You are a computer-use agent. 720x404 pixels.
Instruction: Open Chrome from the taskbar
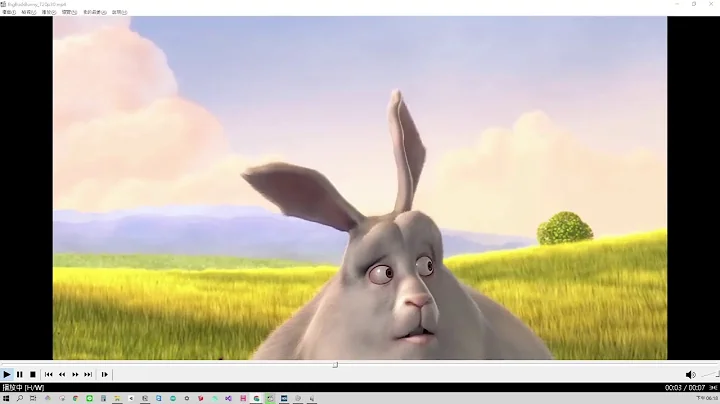75,398
